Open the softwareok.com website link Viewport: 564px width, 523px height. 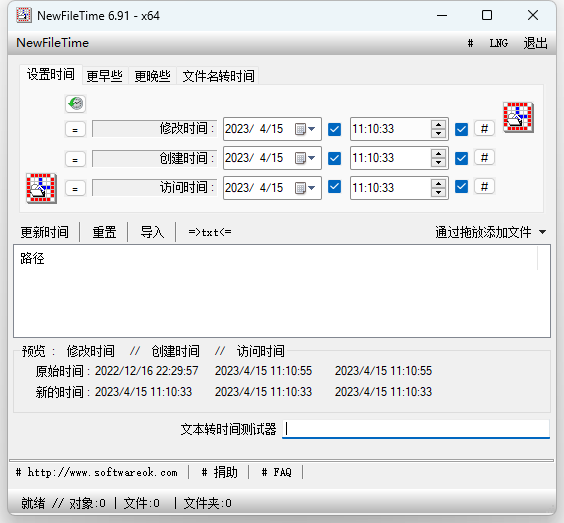click(x=97, y=472)
